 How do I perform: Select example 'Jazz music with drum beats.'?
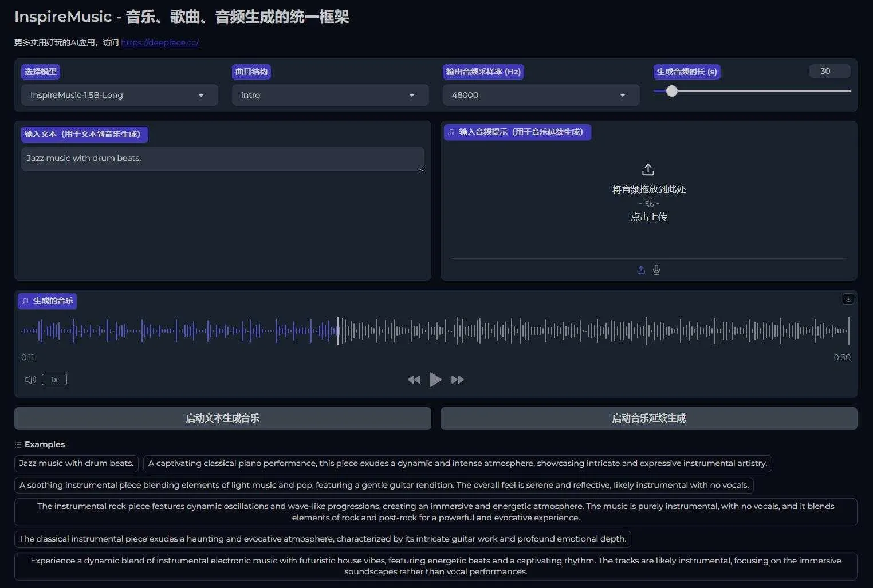pos(76,463)
